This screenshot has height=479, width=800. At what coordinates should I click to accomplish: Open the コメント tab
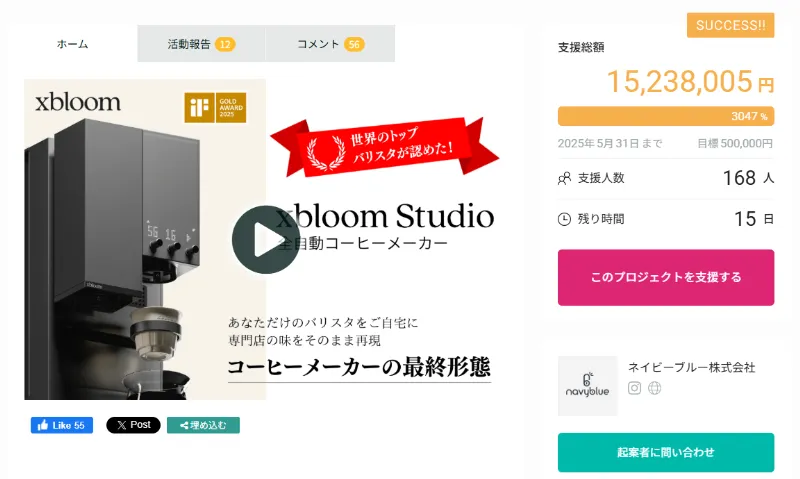[x=330, y=44]
